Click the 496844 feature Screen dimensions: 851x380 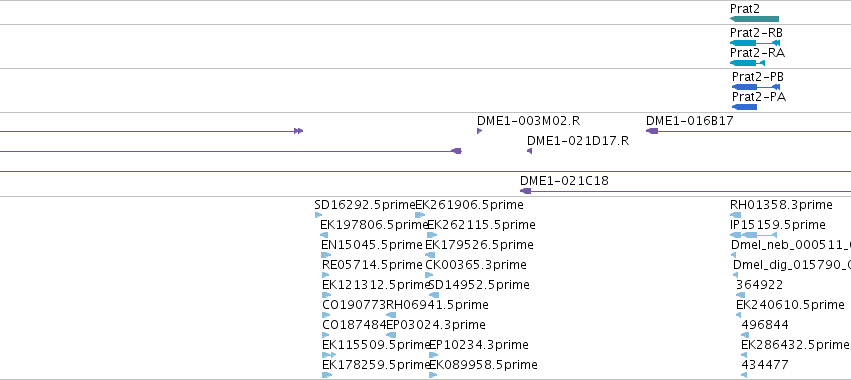click(744, 335)
